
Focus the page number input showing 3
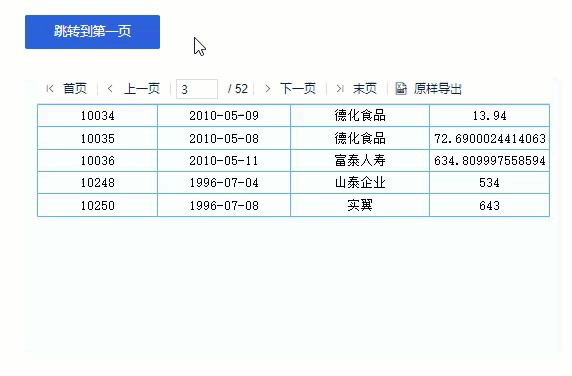click(197, 89)
